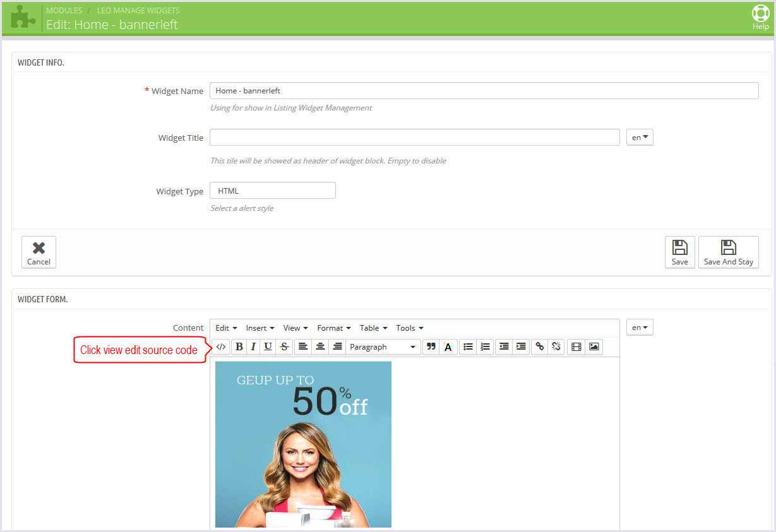The height and width of the screenshot is (532, 776).
Task: Insert a bullet list
Action: 468,346
